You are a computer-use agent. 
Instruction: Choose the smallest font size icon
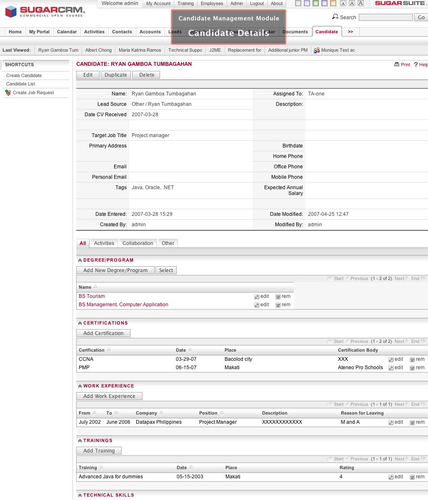coord(343,3)
